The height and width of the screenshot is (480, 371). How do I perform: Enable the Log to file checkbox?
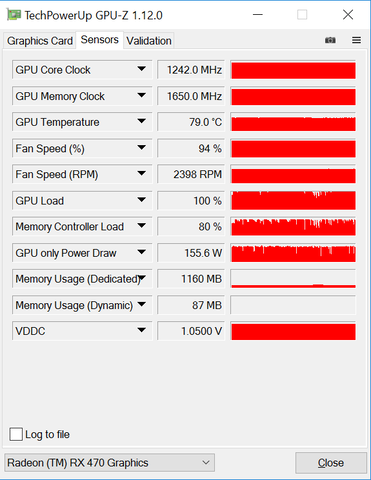tap(16, 434)
